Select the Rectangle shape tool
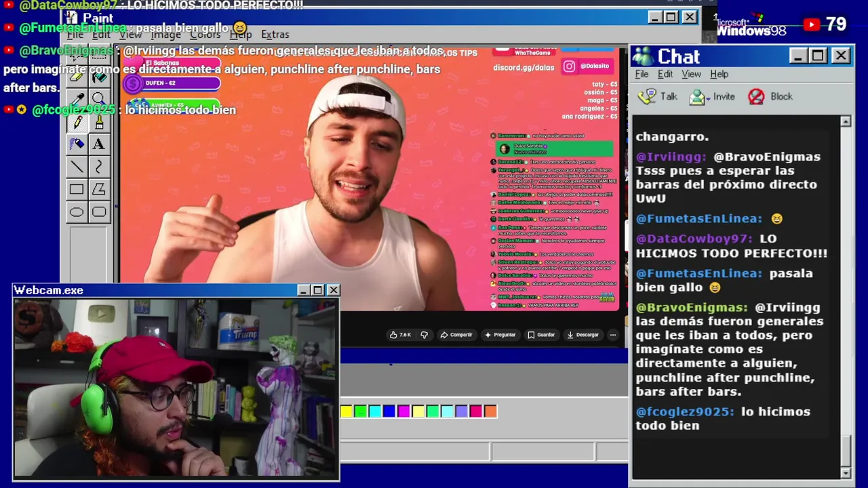This screenshot has height=488, width=868. coord(77,190)
